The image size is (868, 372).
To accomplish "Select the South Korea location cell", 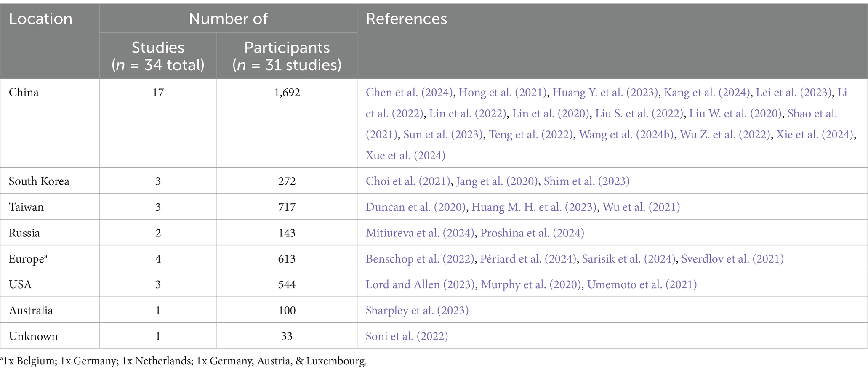I will 50,181.
